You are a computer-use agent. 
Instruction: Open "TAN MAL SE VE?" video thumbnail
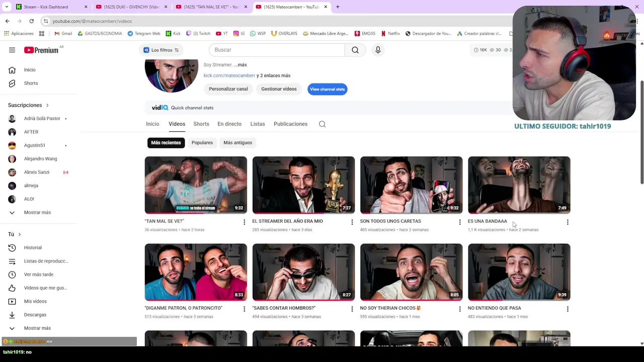click(x=196, y=185)
